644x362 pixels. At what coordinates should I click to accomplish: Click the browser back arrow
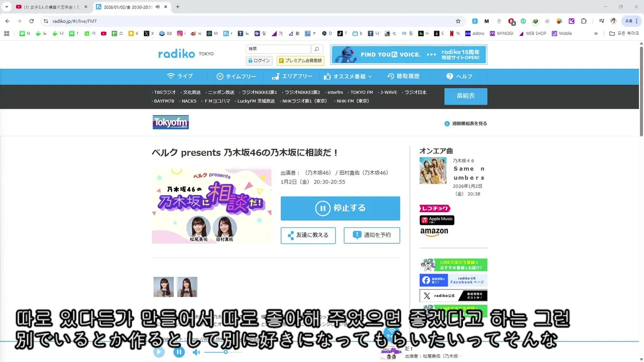pos(8,21)
